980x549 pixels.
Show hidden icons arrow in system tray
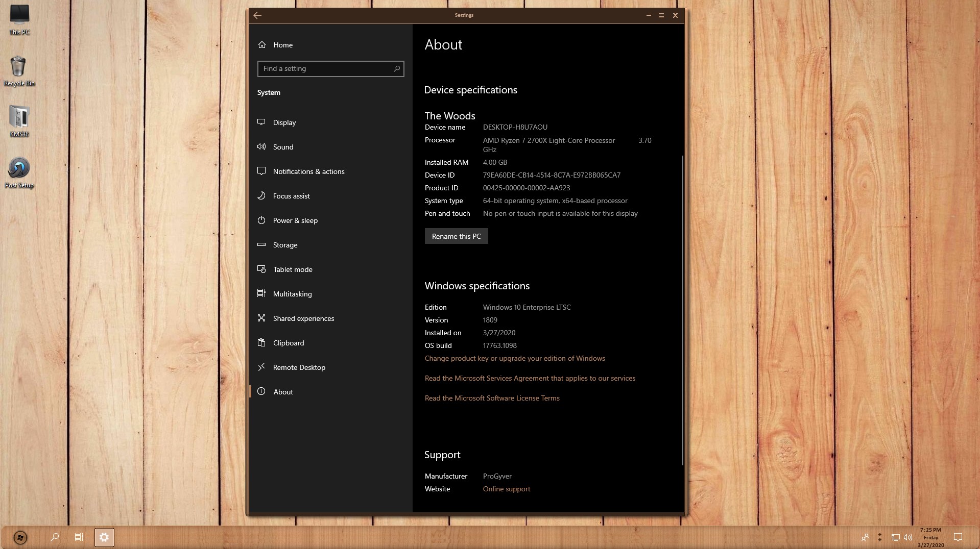tap(880, 537)
